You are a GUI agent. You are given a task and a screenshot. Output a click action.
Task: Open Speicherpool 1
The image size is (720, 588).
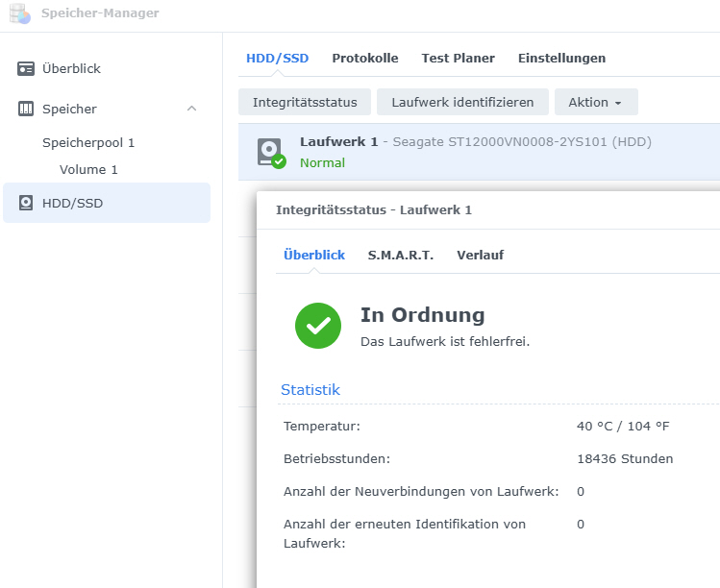88,143
